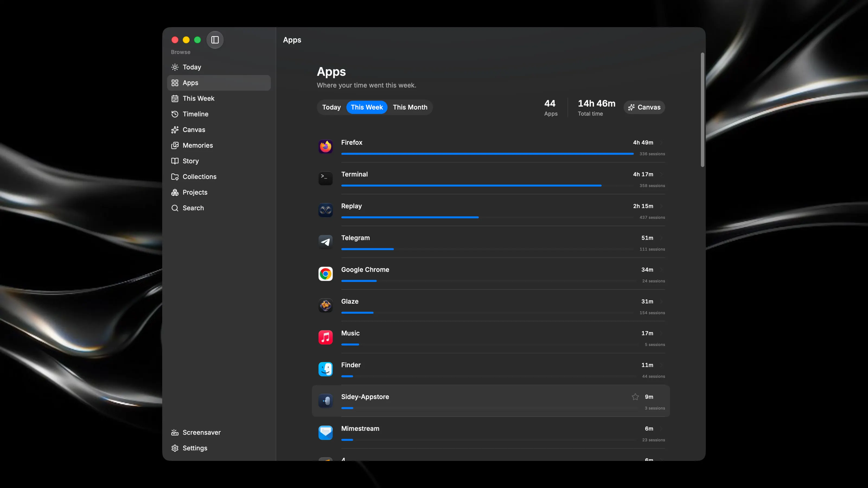Screen dimensions: 868x488
Task: Click the Mimestream app name
Action: (360, 429)
